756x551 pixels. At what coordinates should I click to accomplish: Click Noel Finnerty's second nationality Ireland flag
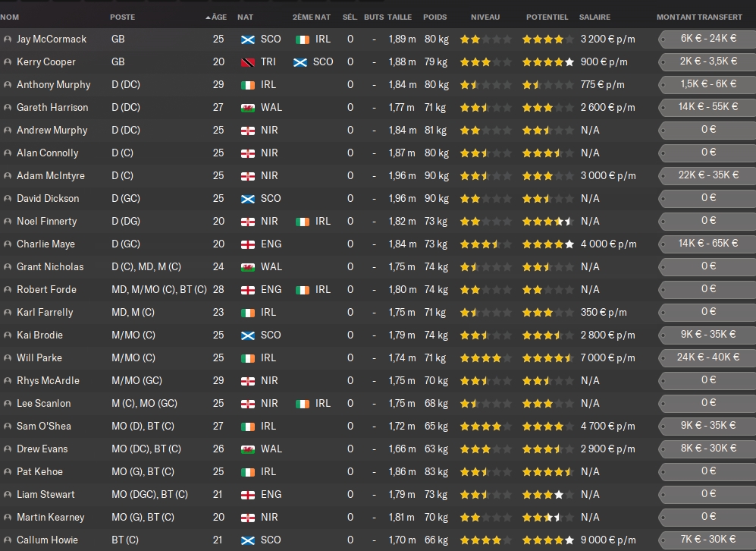coord(303,222)
